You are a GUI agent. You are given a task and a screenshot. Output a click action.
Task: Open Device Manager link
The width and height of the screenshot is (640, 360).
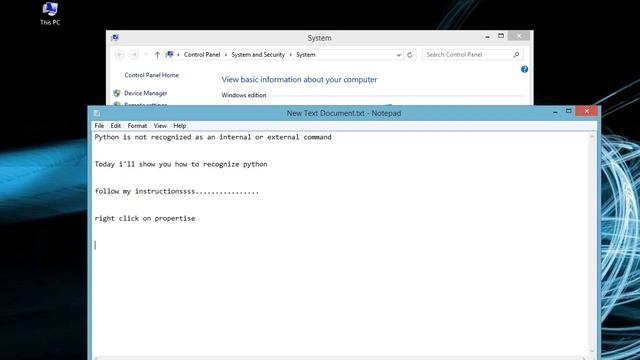(146, 93)
